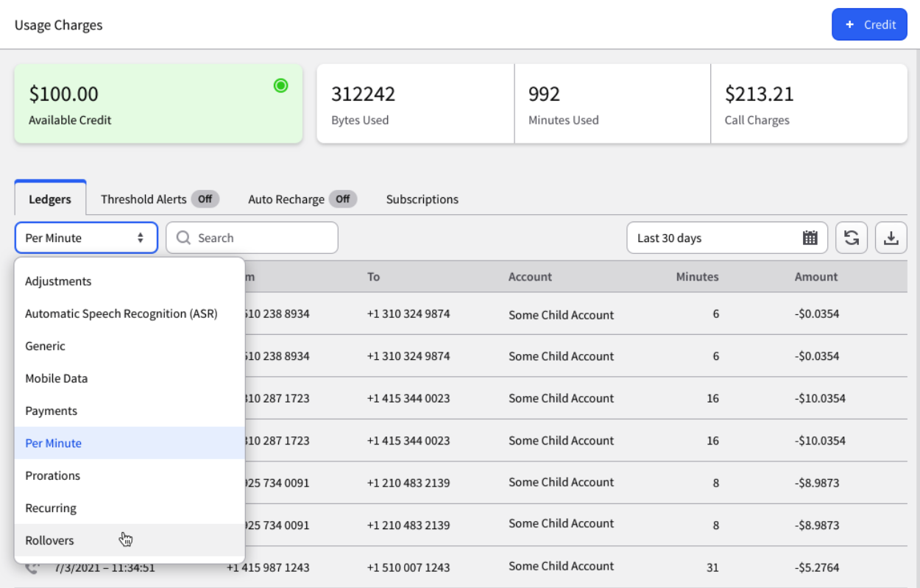Click the To column header
The height and width of the screenshot is (588, 920).
coord(374,277)
